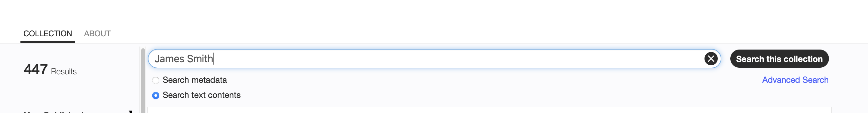Select the Search metadata radio button
The image size is (868, 113).
point(155,80)
